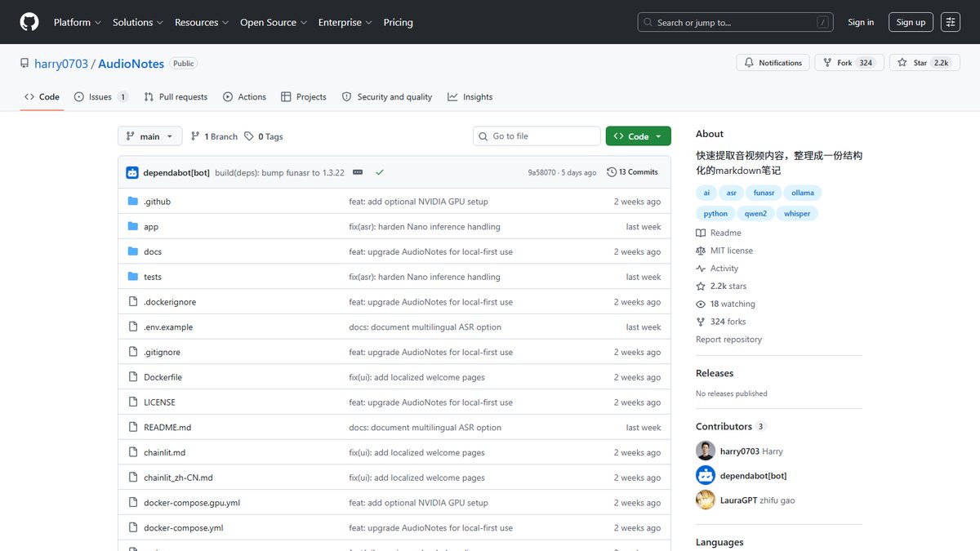This screenshot has width=980, height=551.
Task: Open chainlit_zh-CN.md file
Action: [178, 478]
